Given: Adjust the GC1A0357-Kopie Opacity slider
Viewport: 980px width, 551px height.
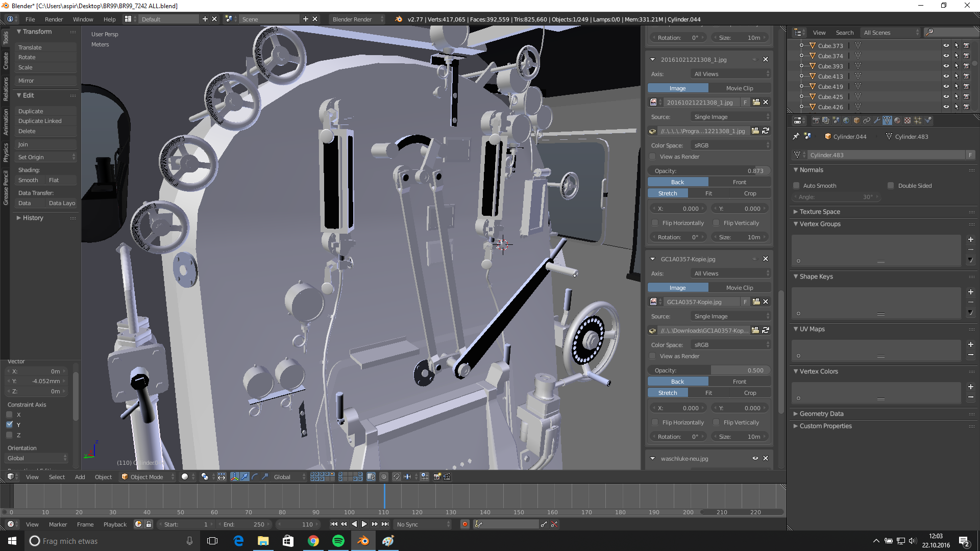Looking at the screenshot, I should pyautogui.click(x=709, y=370).
